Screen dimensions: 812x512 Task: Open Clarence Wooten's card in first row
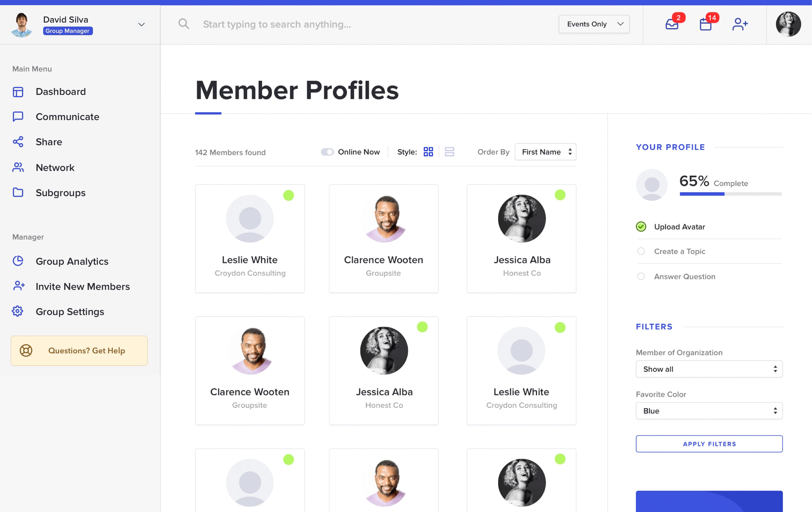pos(384,239)
